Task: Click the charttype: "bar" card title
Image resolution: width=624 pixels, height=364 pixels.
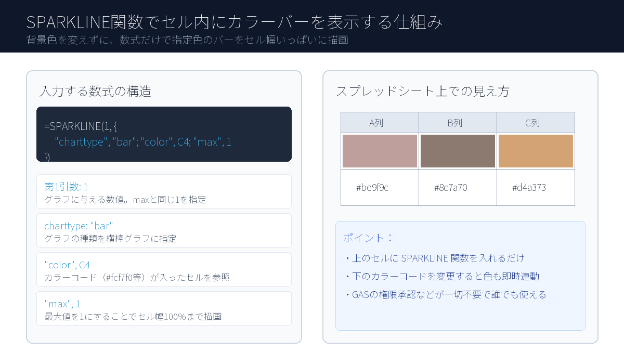Action: [x=79, y=226]
